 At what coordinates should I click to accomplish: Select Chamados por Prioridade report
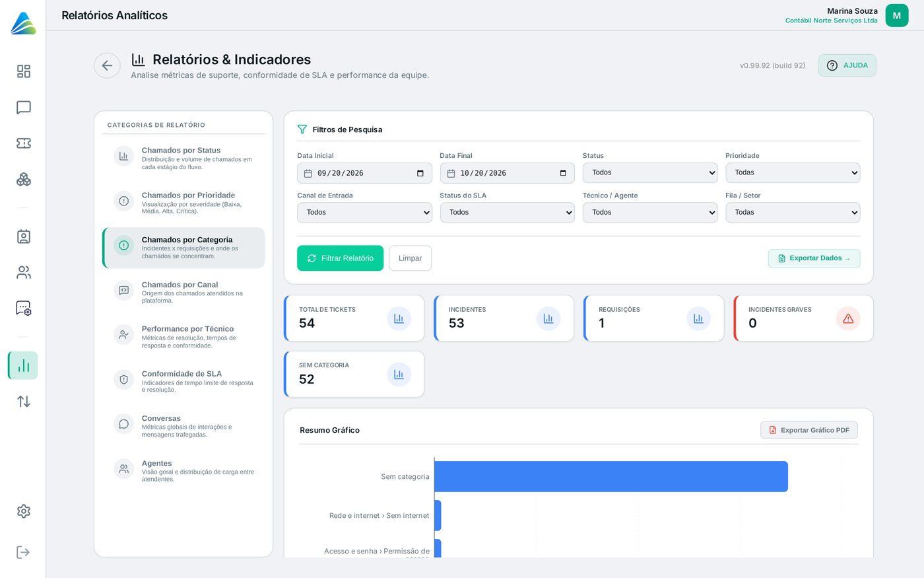(x=183, y=203)
